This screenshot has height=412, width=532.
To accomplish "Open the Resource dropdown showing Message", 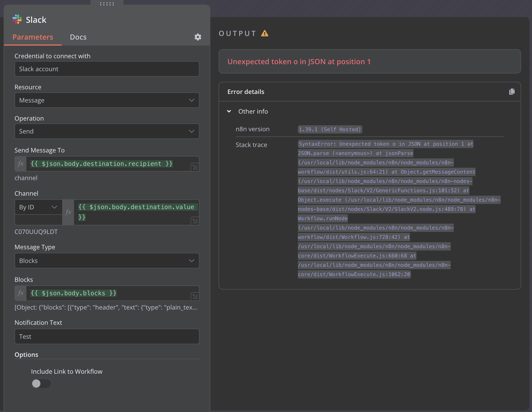I will pos(107,100).
